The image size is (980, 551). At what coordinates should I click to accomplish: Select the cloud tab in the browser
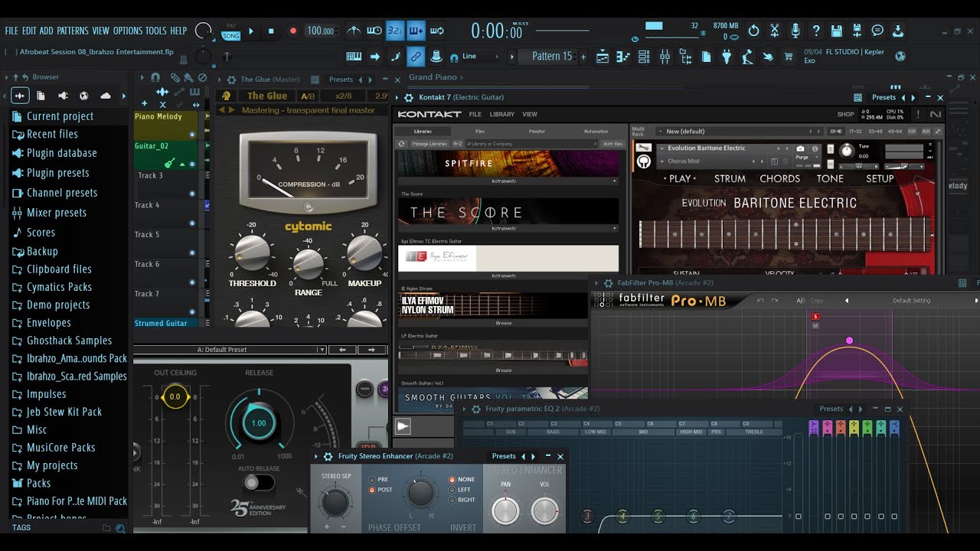coord(106,96)
